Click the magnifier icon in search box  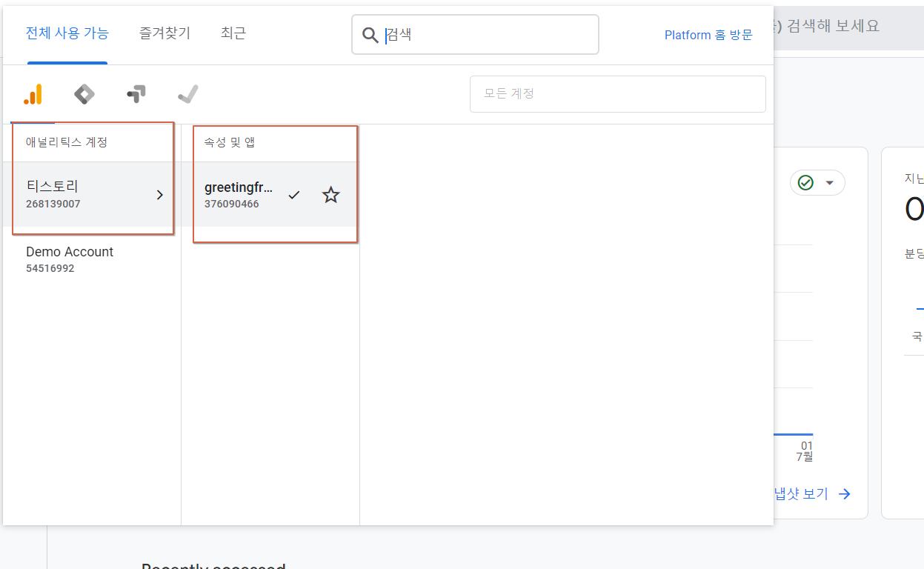coord(370,35)
